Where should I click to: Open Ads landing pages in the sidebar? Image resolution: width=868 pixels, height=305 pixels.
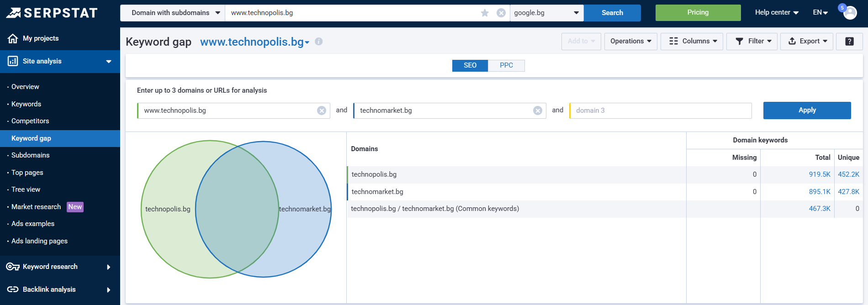point(39,241)
